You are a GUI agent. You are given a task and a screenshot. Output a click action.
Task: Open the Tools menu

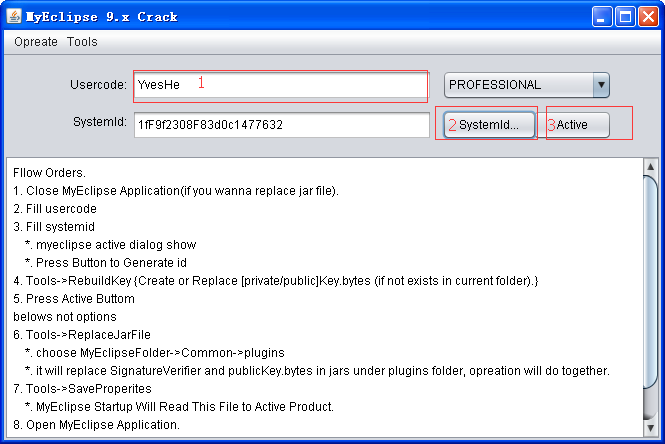pos(82,42)
